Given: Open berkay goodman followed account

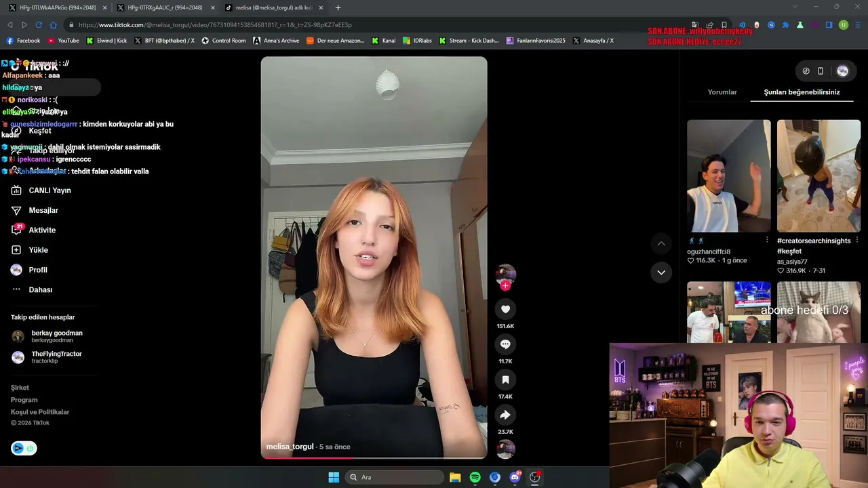Looking at the screenshot, I should [x=47, y=336].
